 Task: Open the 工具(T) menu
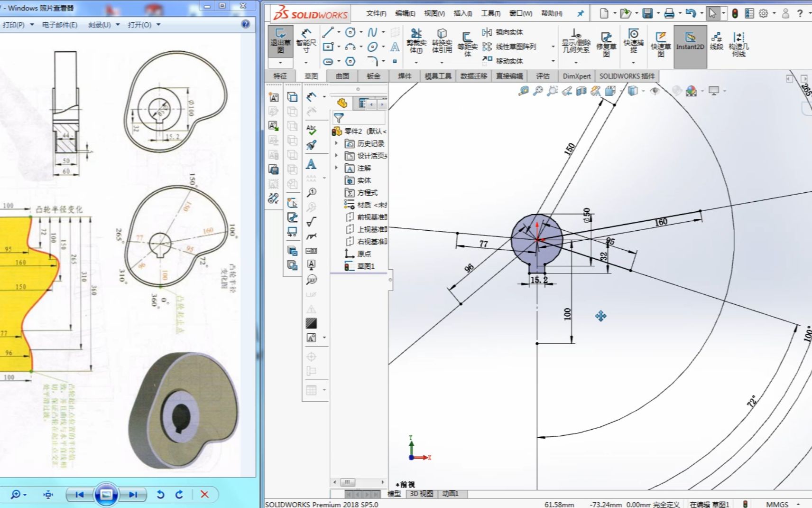[490, 13]
